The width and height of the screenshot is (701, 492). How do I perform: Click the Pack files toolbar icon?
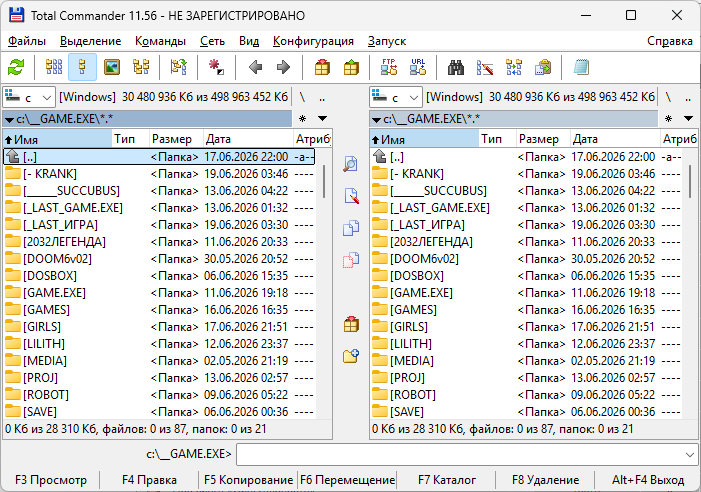click(322, 67)
